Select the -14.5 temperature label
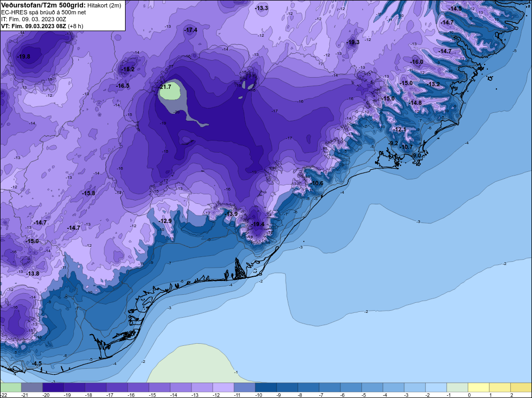Image resolution: width=532 pixels, height=398 pixels. click(x=455, y=9)
